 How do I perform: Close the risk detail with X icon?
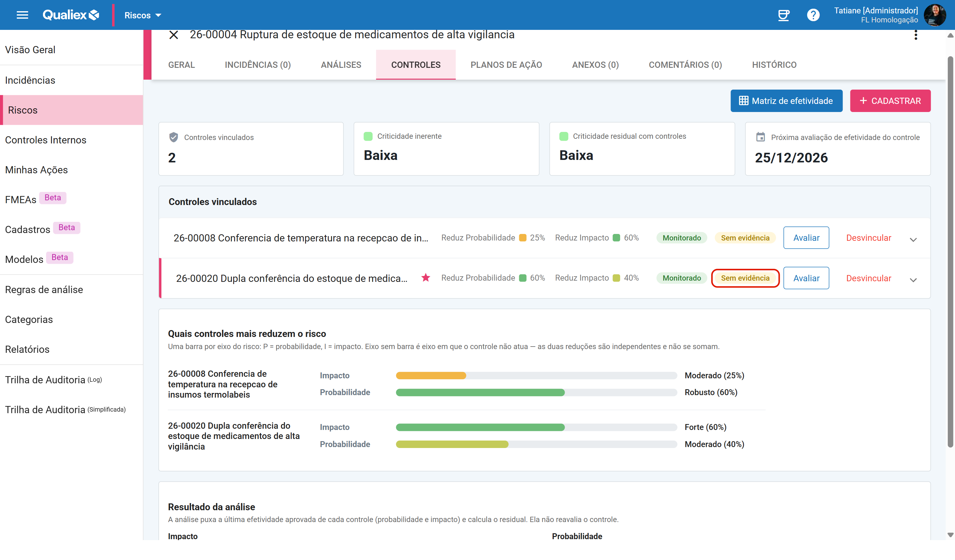pyautogui.click(x=174, y=35)
